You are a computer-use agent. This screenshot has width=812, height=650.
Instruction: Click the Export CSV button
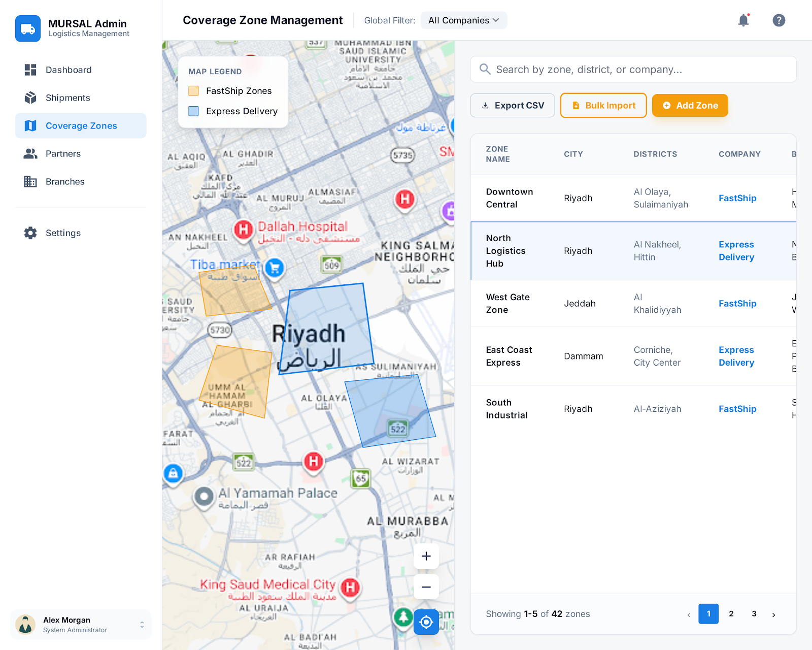(512, 106)
